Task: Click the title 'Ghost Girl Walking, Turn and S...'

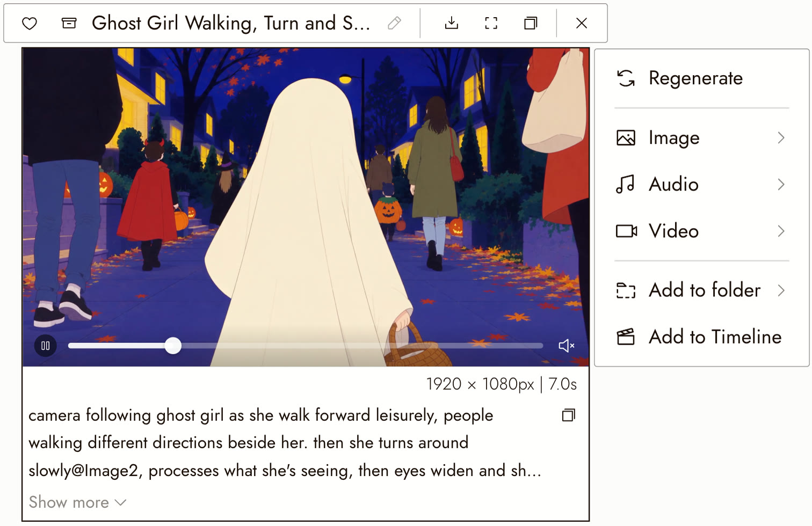Action: [231, 23]
